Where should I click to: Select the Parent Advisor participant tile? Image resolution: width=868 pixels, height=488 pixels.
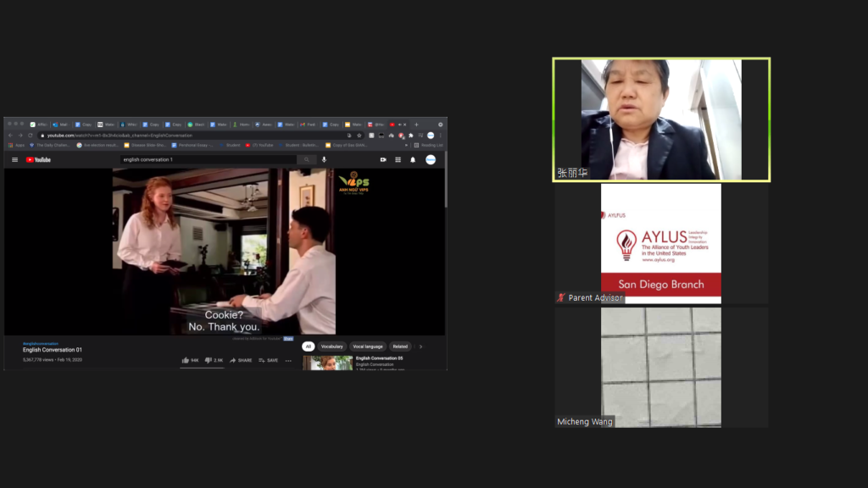(661, 243)
